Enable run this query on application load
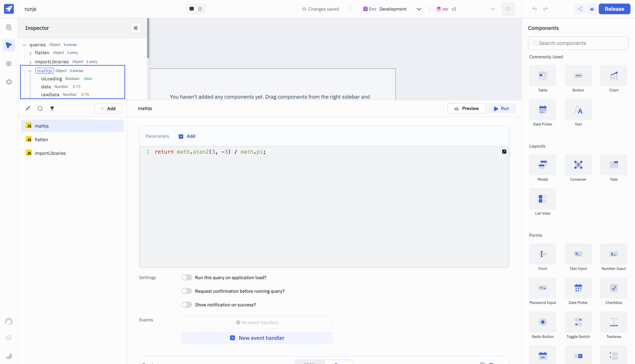The image size is (635, 364). (187, 277)
